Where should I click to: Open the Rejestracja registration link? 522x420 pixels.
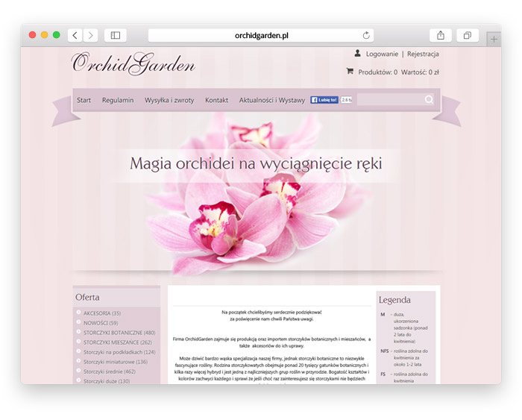(423, 54)
